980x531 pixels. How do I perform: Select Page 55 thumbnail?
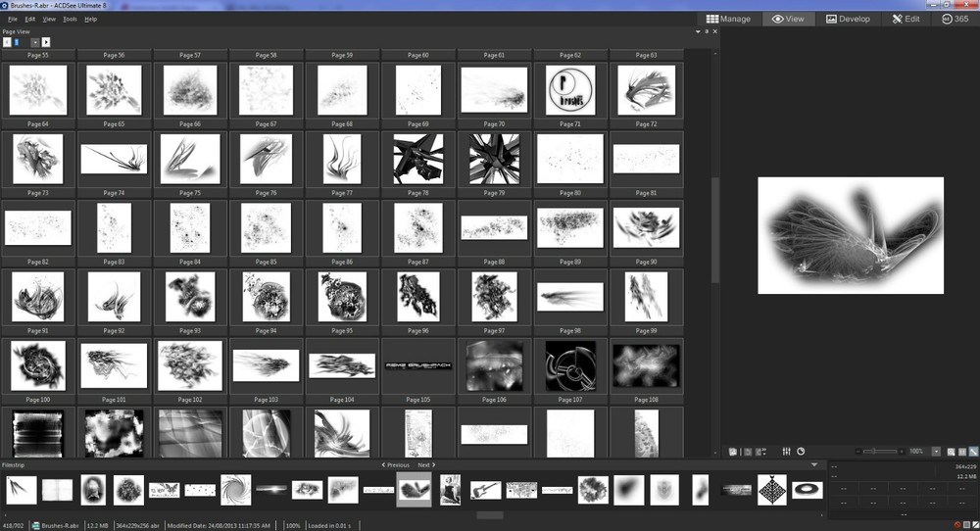pyautogui.click(x=38, y=90)
